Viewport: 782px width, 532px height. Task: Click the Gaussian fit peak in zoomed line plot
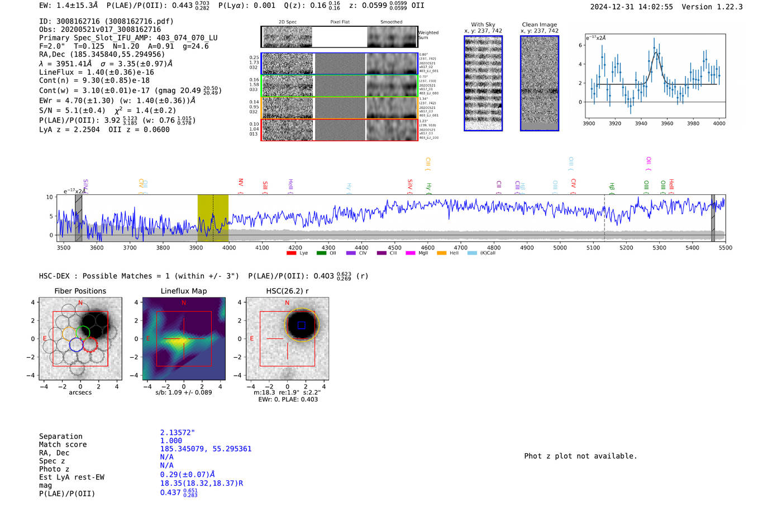656,53
